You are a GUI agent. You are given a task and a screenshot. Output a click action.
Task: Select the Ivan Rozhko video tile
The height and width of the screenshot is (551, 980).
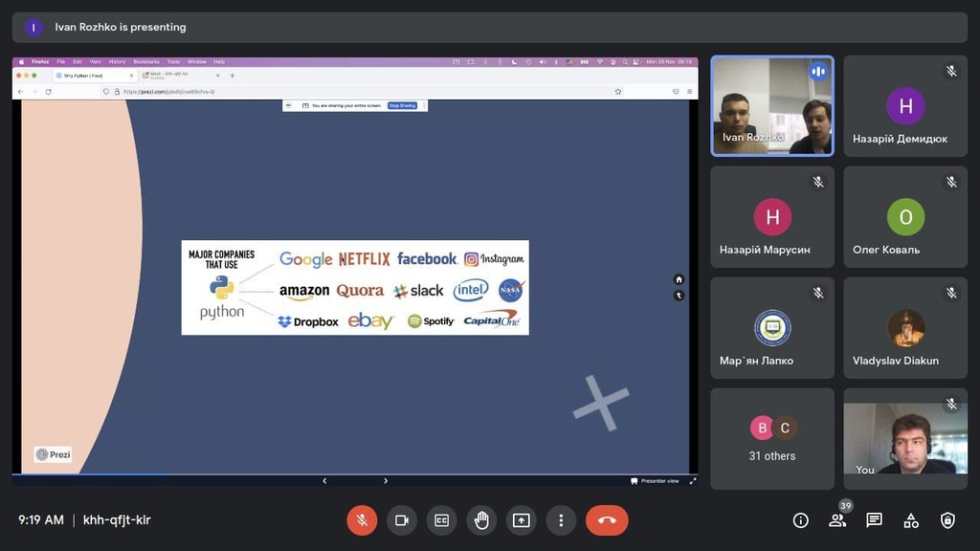pyautogui.click(x=771, y=105)
